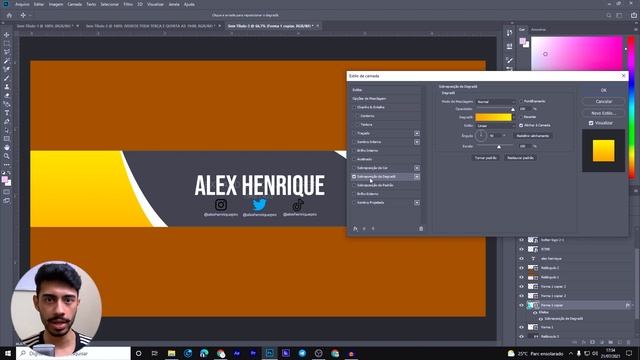The width and height of the screenshot is (640, 360).
Task: Click the Opacidade slider handle
Action: click(513, 109)
